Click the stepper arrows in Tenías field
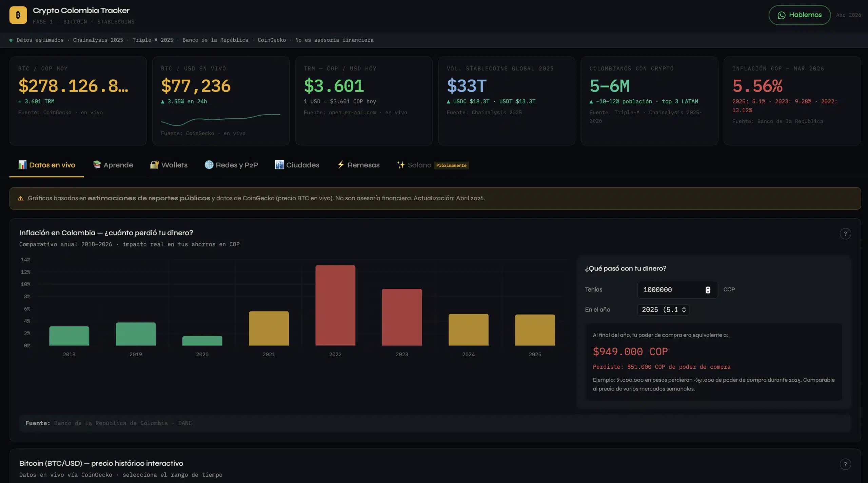Screen dimensions: 868x483 pyautogui.click(x=708, y=290)
